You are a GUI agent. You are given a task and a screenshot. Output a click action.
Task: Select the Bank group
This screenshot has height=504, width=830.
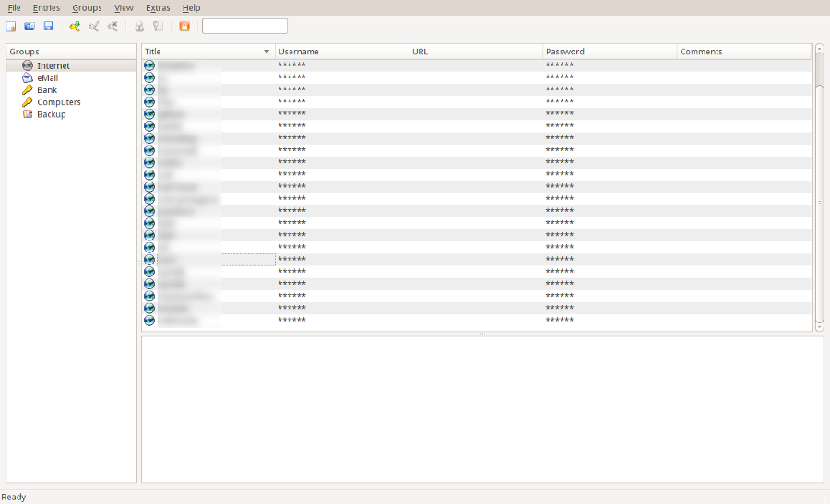(x=46, y=90)
